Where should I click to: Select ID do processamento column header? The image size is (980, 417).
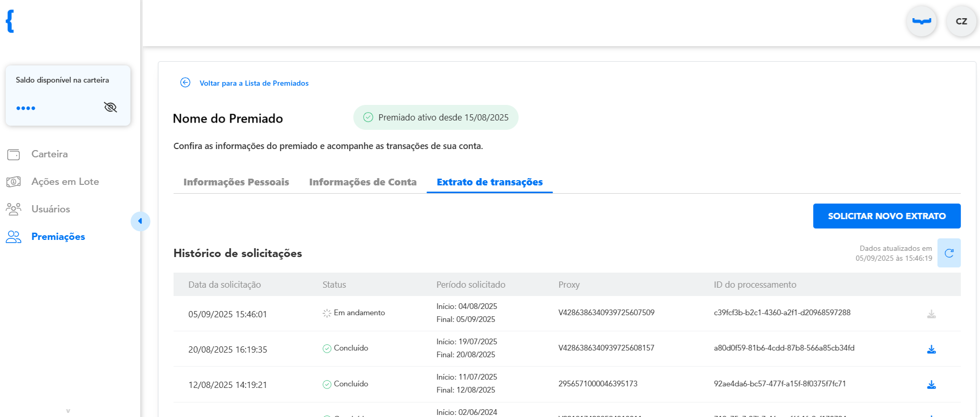(x=755, y=285)
